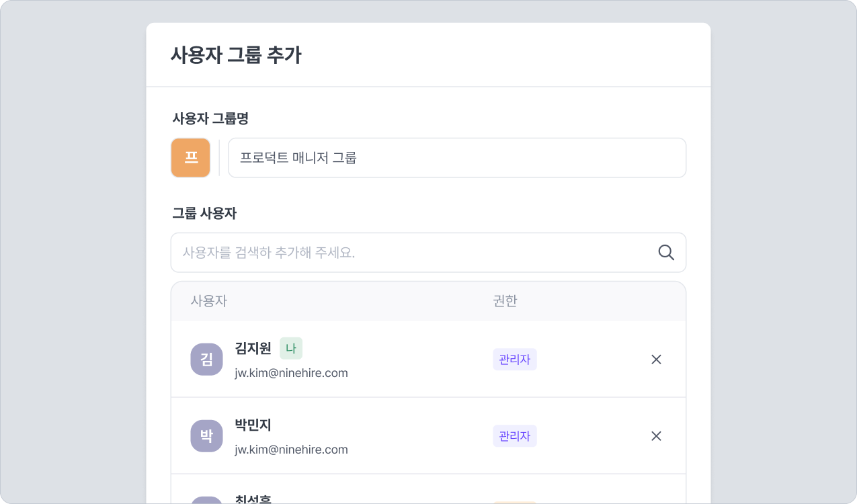The height and width of the screenshot is (504, 857).
Task: Click the 박 avatar icon
Action: click(x=206, y=436)
